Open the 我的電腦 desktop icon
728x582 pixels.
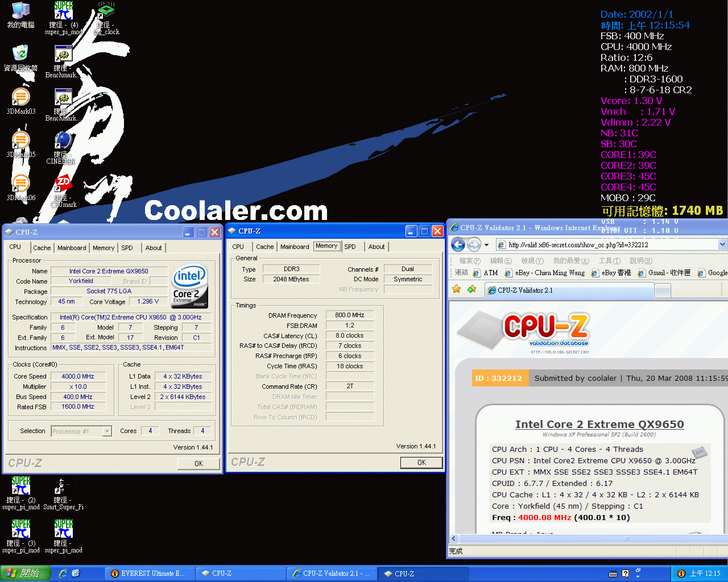(x=20, y=15)
